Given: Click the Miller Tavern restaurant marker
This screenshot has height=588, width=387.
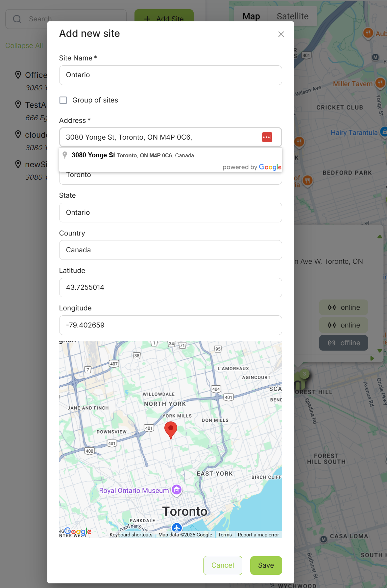Looking at the screenshot, I should coord(380,83).
